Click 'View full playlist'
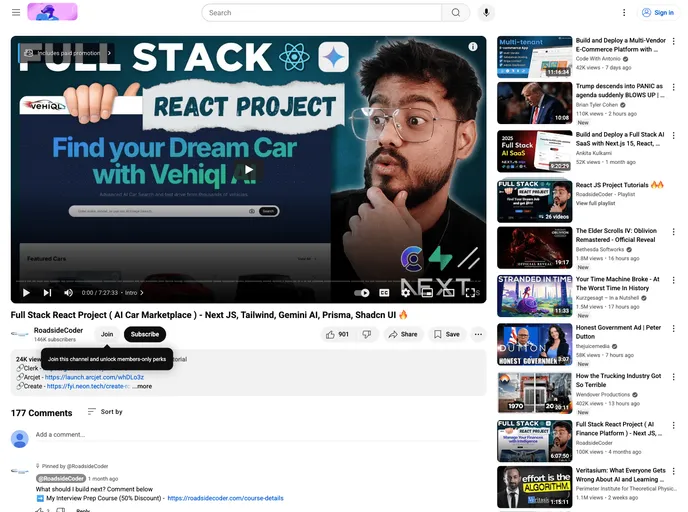 coord(595,204)
